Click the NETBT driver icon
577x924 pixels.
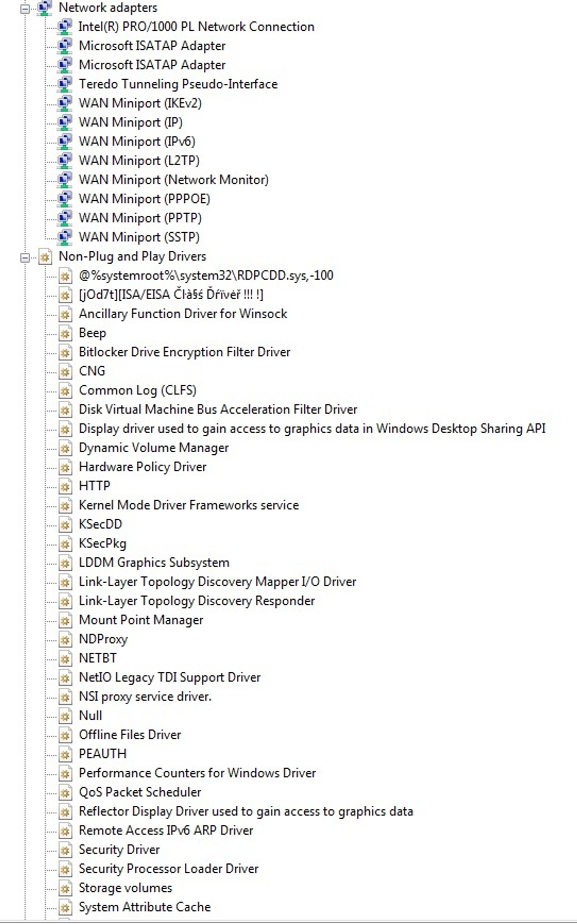point(65,658)
